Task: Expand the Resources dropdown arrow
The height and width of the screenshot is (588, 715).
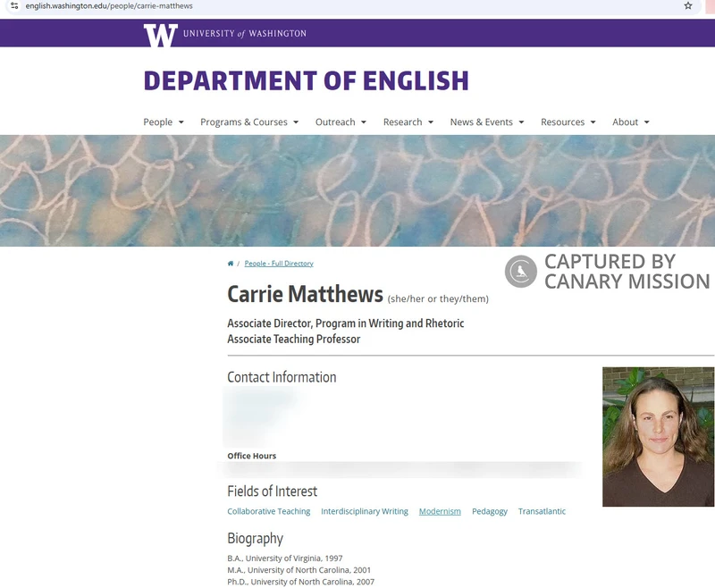Action: 593,122
